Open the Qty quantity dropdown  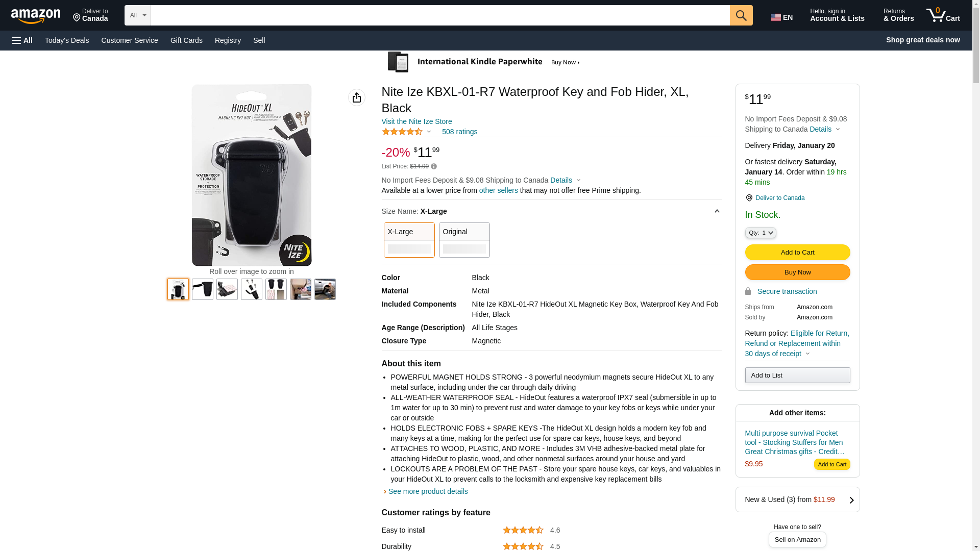point(760,233)
